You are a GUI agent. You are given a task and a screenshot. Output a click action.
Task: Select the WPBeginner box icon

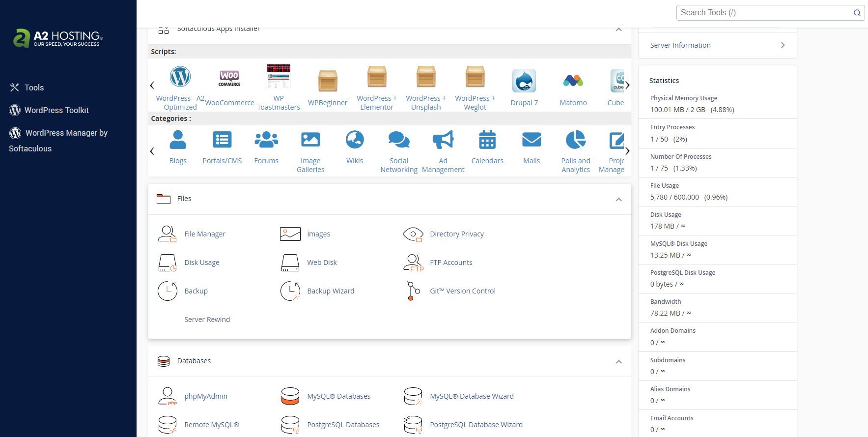click(328, 81)
